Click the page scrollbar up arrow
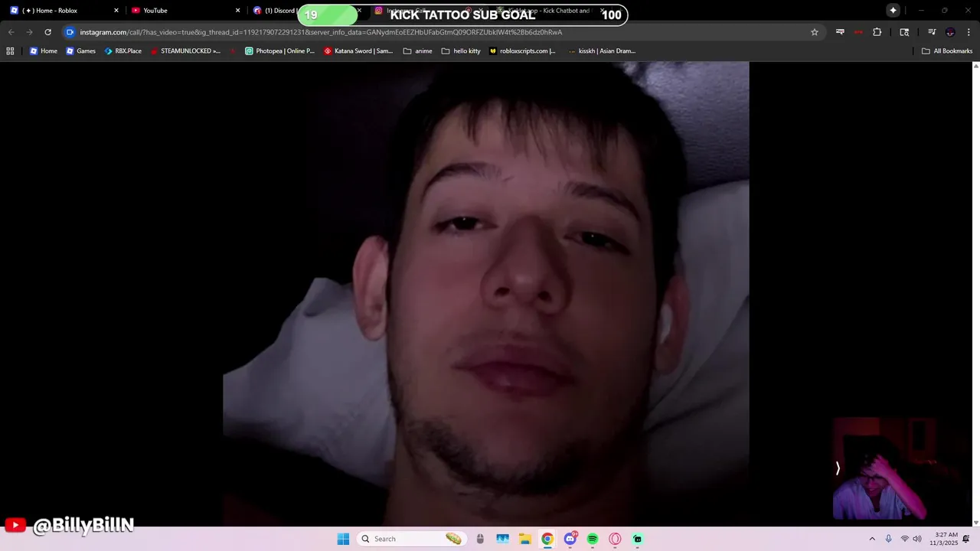 tap(975, 66)
